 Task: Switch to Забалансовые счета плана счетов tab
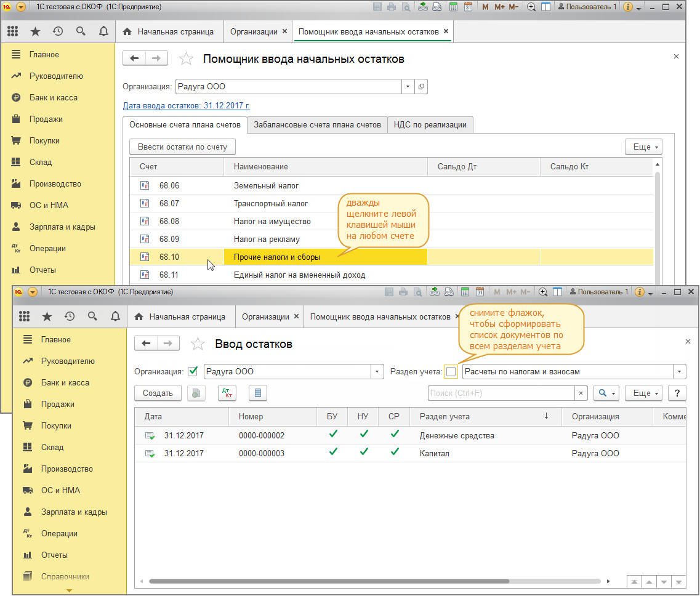[317, 125]
